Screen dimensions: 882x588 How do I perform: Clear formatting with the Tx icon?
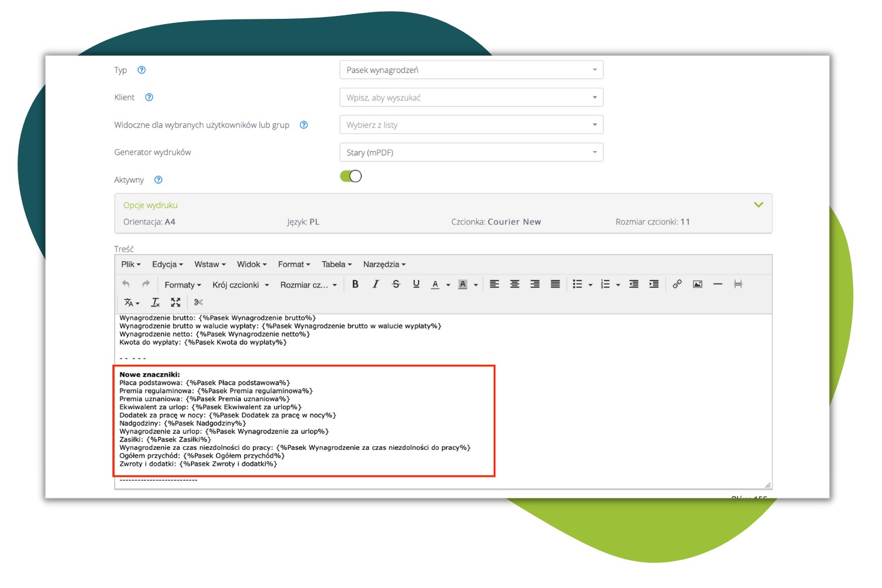155,302
